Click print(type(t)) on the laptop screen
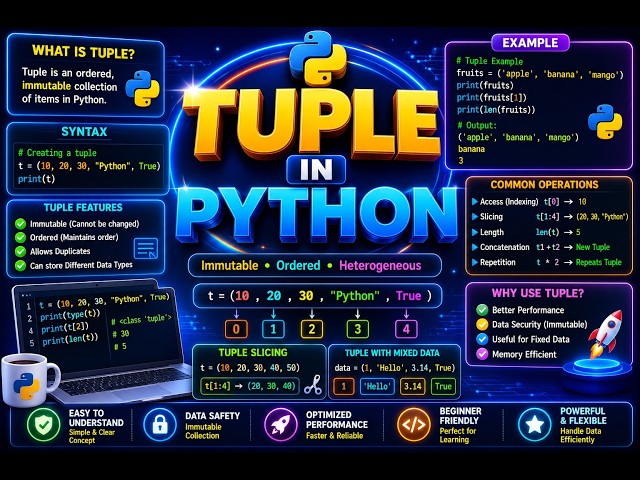Screen dimensions: 640x480 [x=70, y=315]
